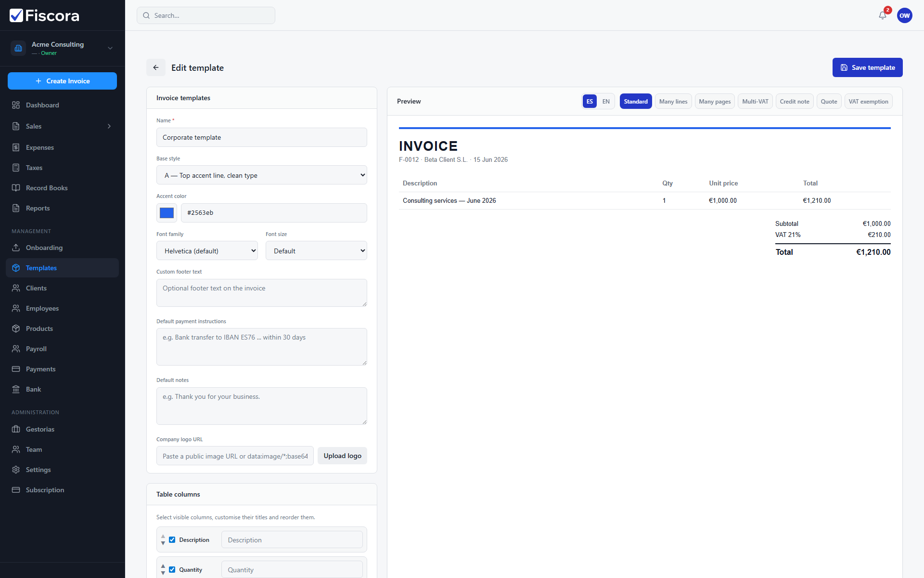The width and height of the screenshot is (924, 578).
Task: Click the Clients people icon
Action: click(16, 288)
